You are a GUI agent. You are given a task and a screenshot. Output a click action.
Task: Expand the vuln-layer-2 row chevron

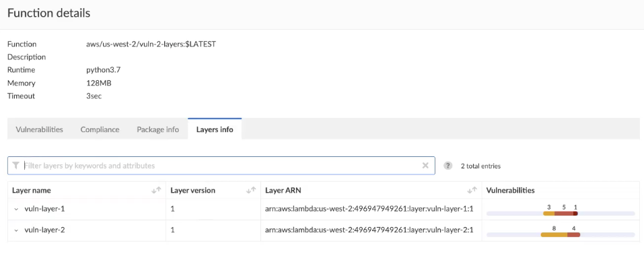click(16, 230)
